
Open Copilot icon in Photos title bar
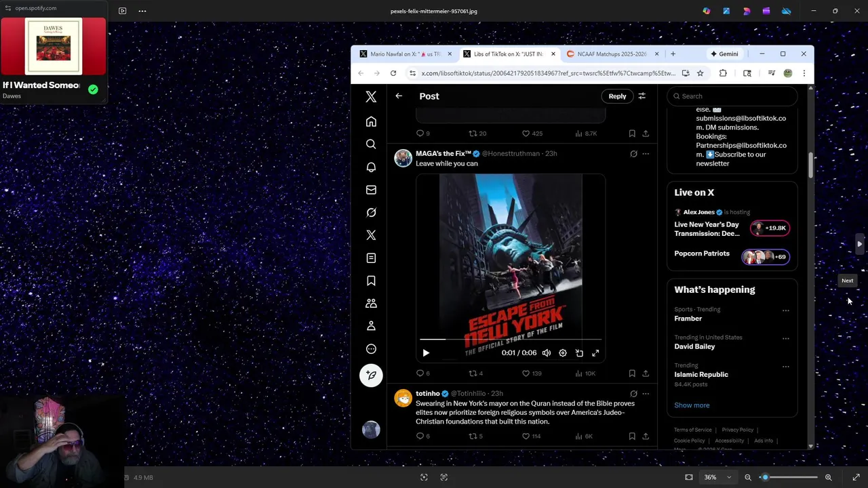[707, 11]
